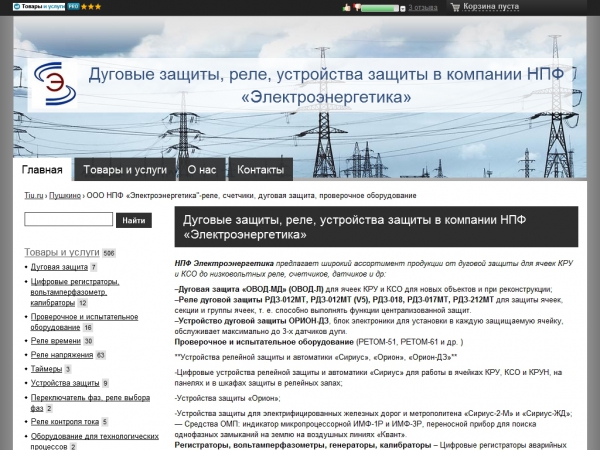Viewport: 600px width, 450px height.
Task: Click the three-star rating
Action: point(91,7)
